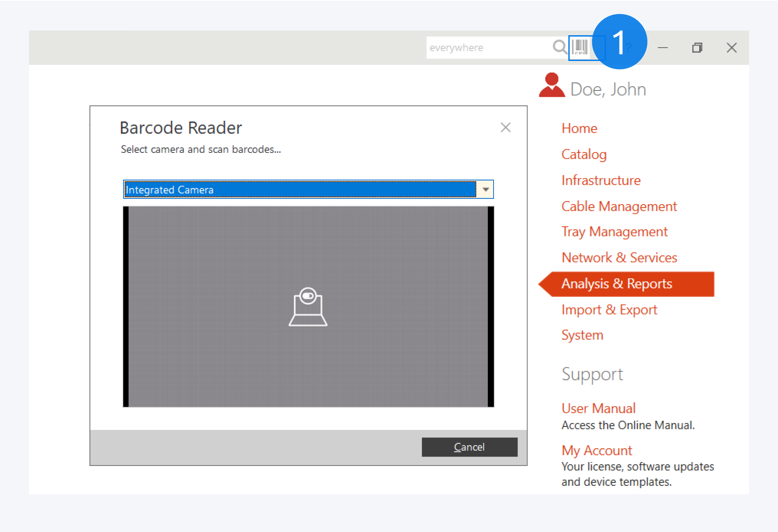Screen dimensions: 778x532
Task: Expand the camera selection dropdown arrow
Action: click(x=485, y=189)
